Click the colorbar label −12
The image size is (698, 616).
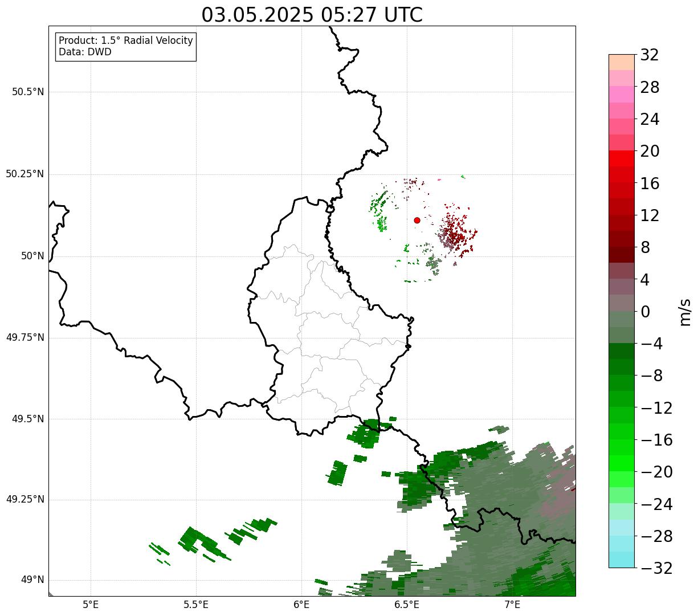pyautogui.click(x=656, y=408)
